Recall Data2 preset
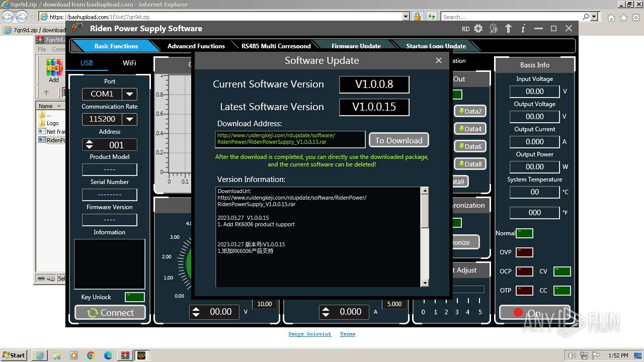This screenshot has width=644, height=362. pyautogui.click(x=470, y=111)
